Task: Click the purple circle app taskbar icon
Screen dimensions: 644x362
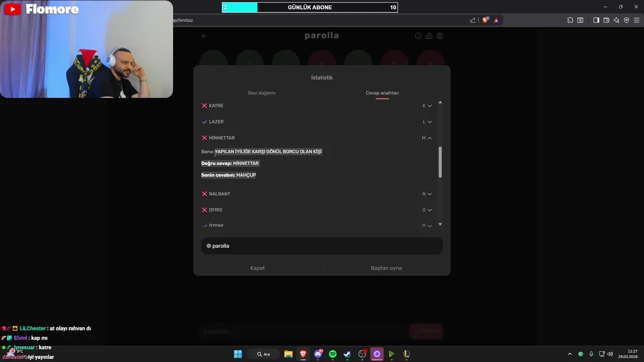Action: click(377, 354)
